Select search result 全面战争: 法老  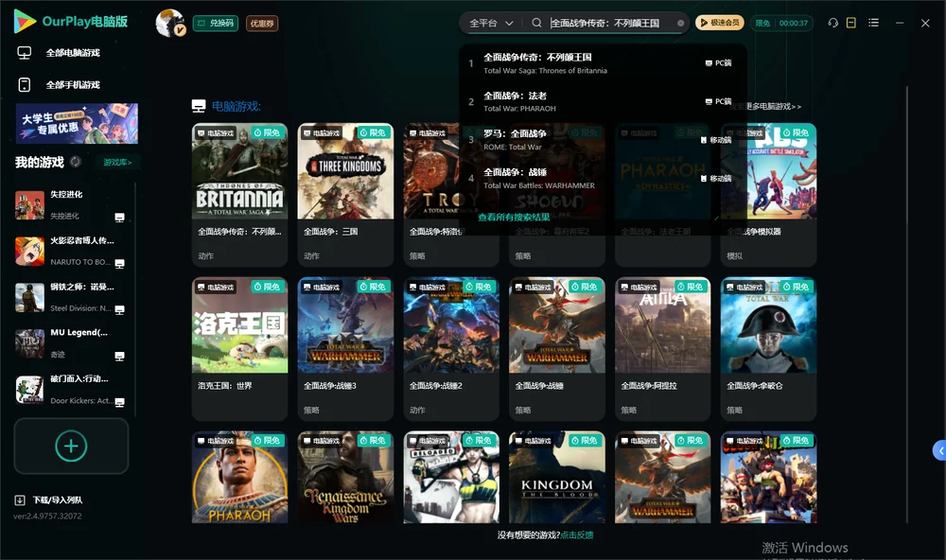602,101
